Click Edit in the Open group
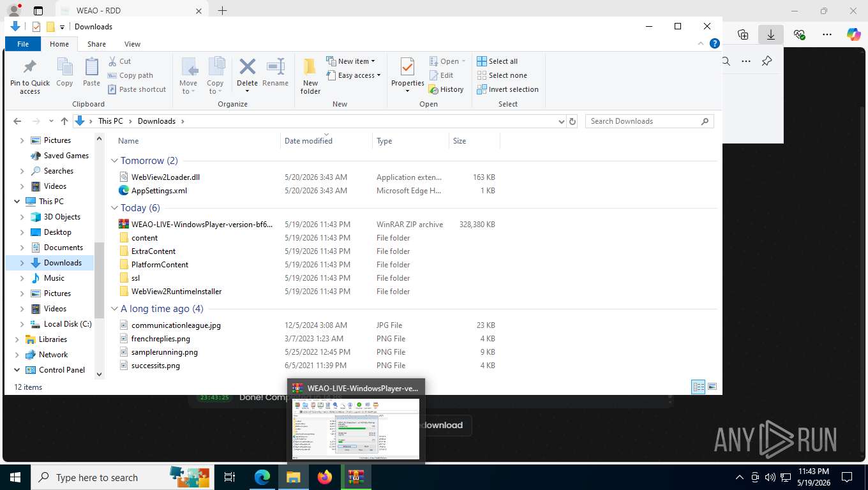The image size is (868, 490). [440, 75]
